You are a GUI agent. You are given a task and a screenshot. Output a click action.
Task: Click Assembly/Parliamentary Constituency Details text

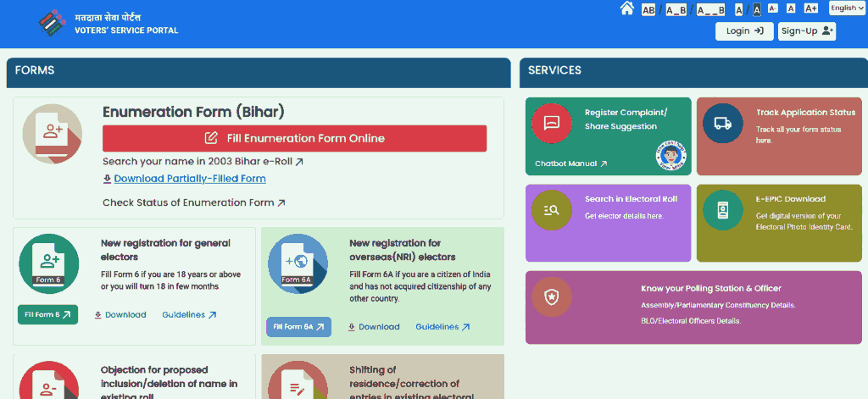click(x=719, y=306)
